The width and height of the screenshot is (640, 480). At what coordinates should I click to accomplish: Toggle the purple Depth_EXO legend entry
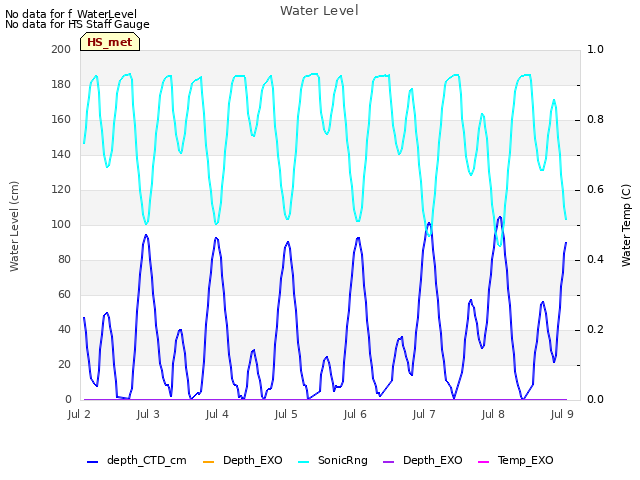coord(423,460)
